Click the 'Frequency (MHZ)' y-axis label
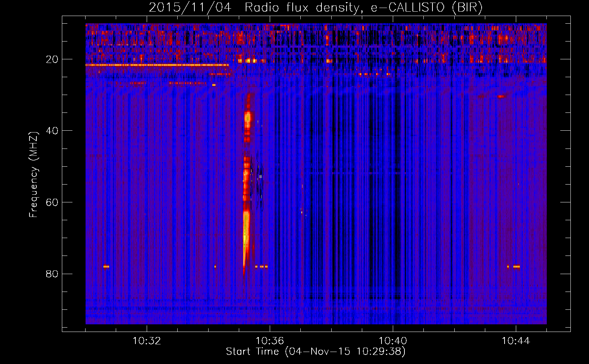589x364 pixels. [x=33, y=175]
